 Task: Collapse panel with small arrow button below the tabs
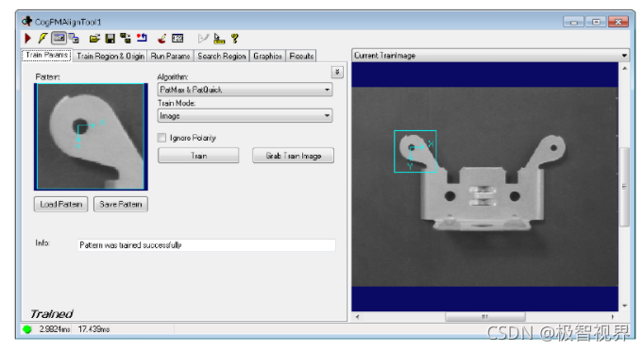[x=337, y=73]
